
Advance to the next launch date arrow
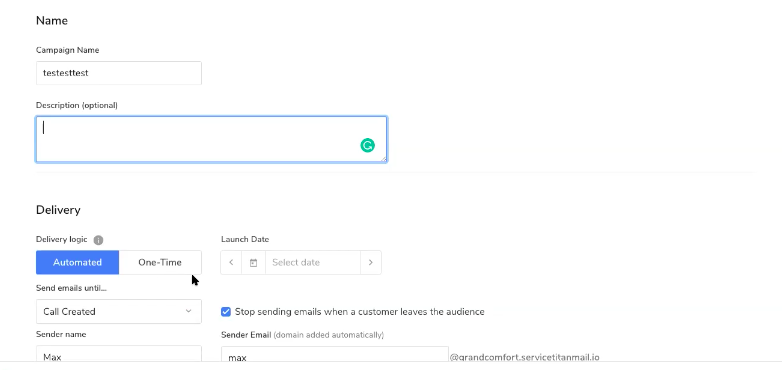click(x=371, y=262)
